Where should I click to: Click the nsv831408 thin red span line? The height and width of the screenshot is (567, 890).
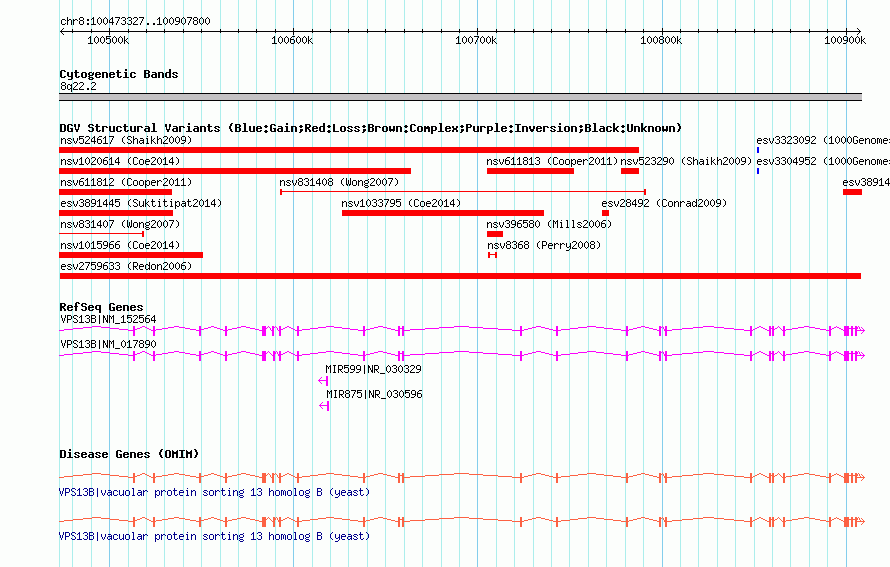(463, 192)
